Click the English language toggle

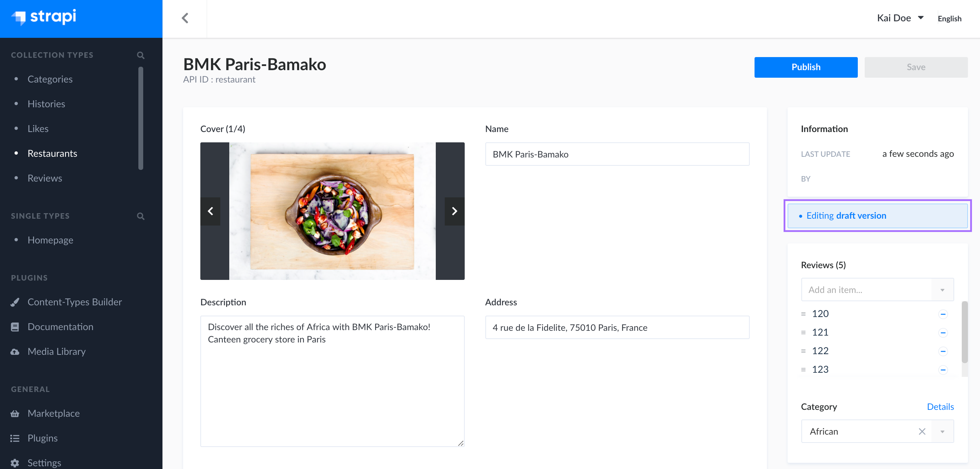pyautogui.click(x=949, y=18)
